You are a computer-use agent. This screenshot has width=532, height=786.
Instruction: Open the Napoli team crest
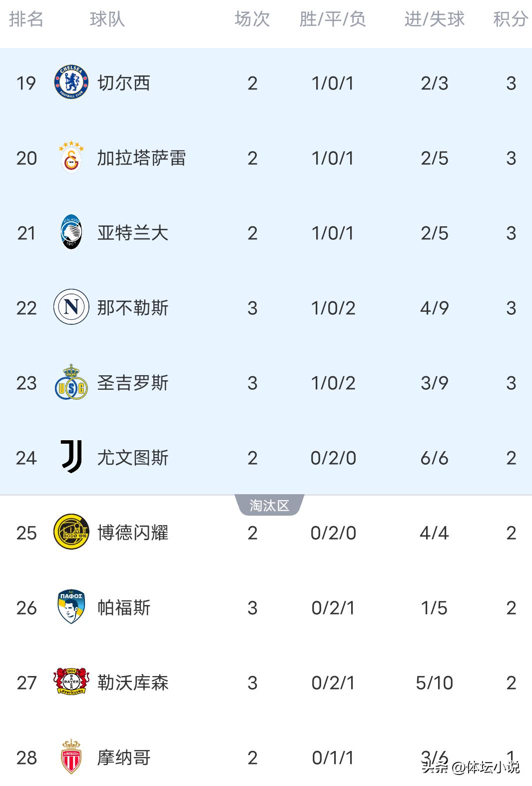pos(71,307)
